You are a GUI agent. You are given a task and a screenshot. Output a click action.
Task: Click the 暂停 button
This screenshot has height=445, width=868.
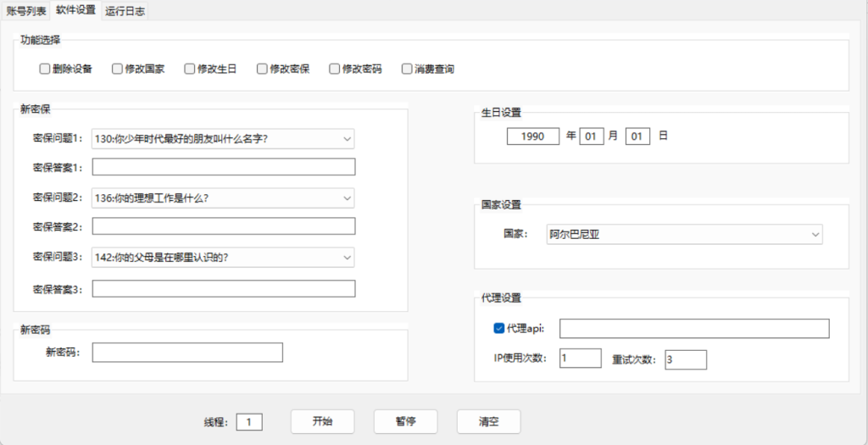405,421
